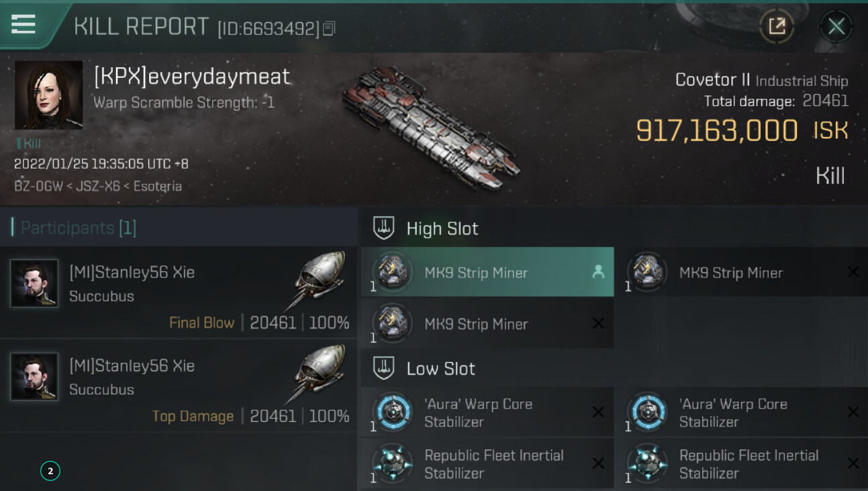
Task: Click the first 'Aura' Warp Core Stabilizer icon
Action: tap(392, 412)
